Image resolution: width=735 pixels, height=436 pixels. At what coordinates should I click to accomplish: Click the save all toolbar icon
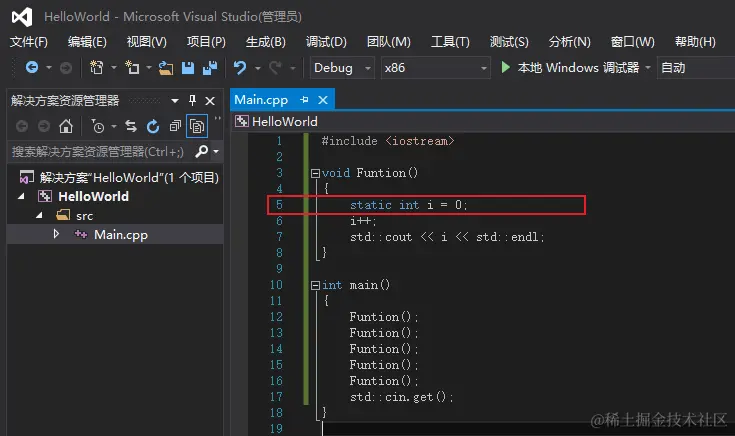[x=210, y=68]
